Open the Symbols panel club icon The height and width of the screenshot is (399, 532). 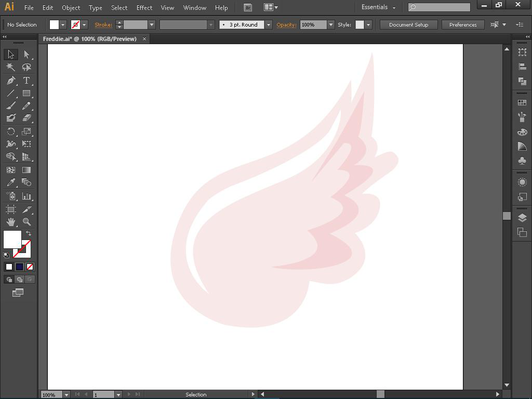(x=522, y=161)
